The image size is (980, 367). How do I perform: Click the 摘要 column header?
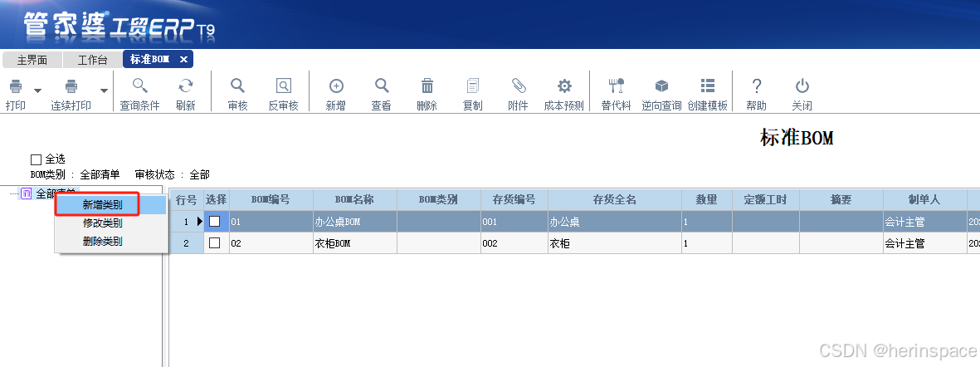pos(841,200)
